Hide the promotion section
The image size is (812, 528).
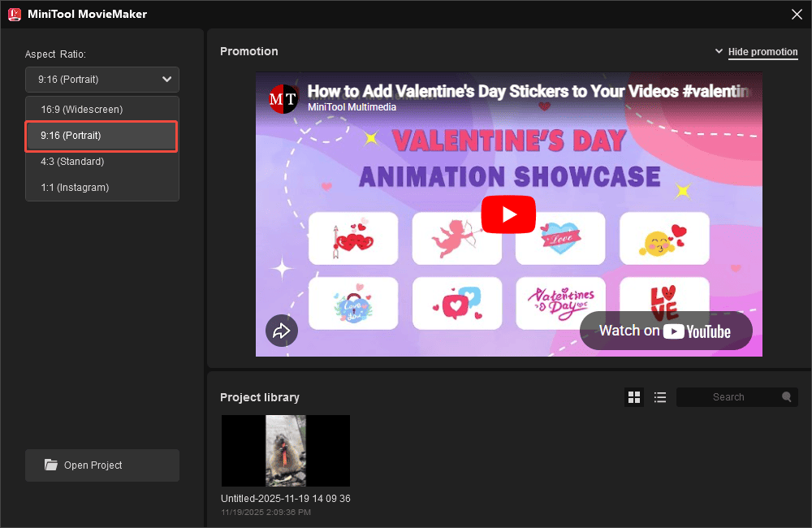click(x=762, y=51)
